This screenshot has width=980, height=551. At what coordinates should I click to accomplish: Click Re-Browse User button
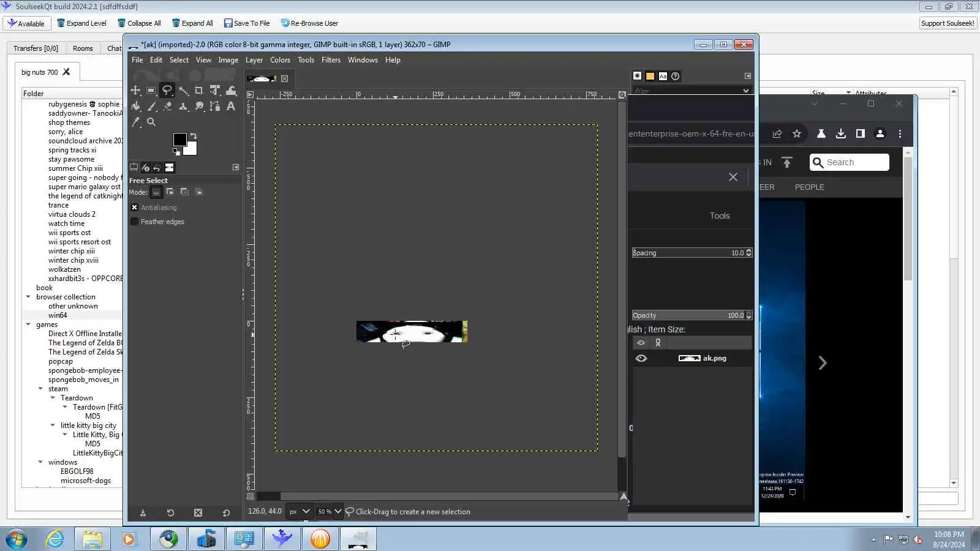click(309, 23)
